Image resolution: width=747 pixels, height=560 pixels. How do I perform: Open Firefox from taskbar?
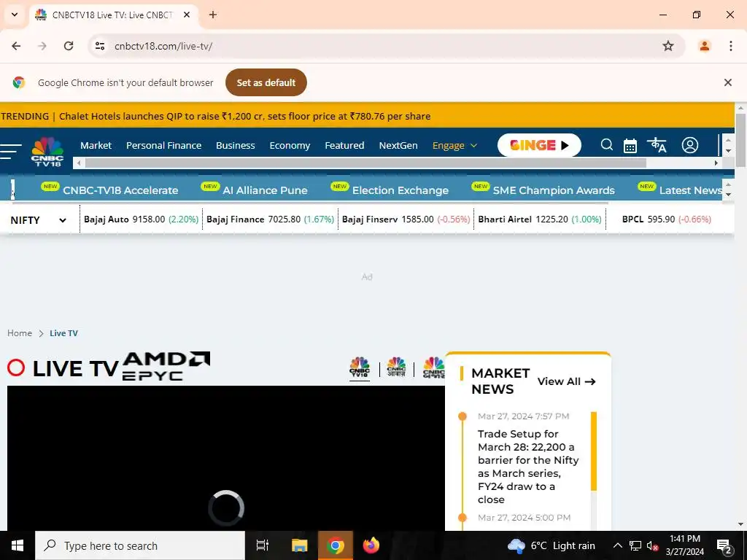click(371, 545)
